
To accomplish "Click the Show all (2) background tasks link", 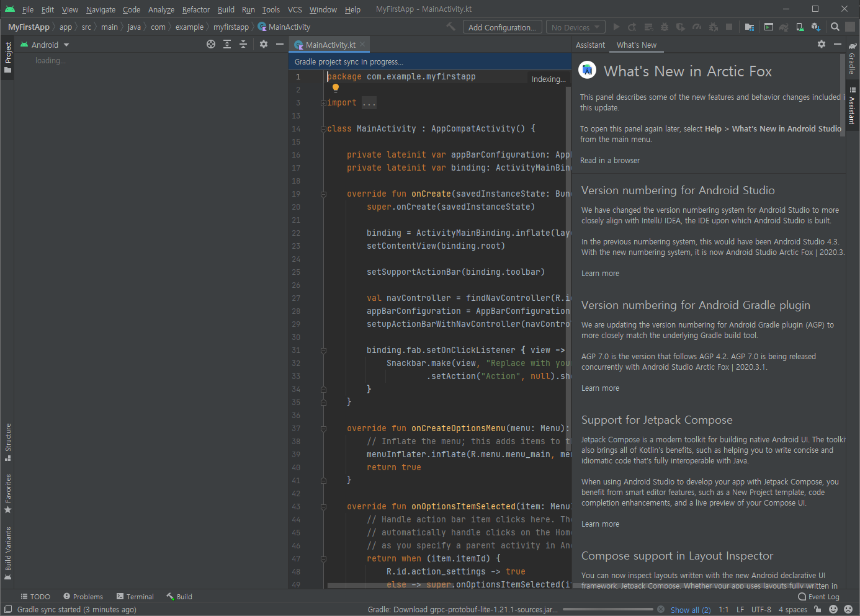I will pos(691,610).
